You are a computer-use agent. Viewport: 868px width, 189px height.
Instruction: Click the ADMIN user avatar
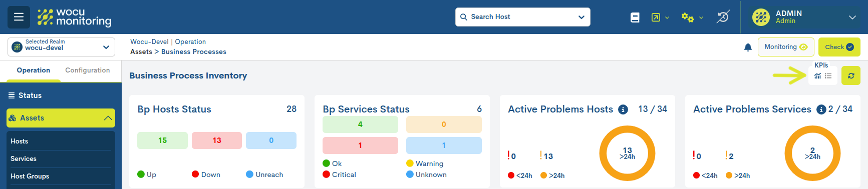pyautogui.click(x=761, y=17)
